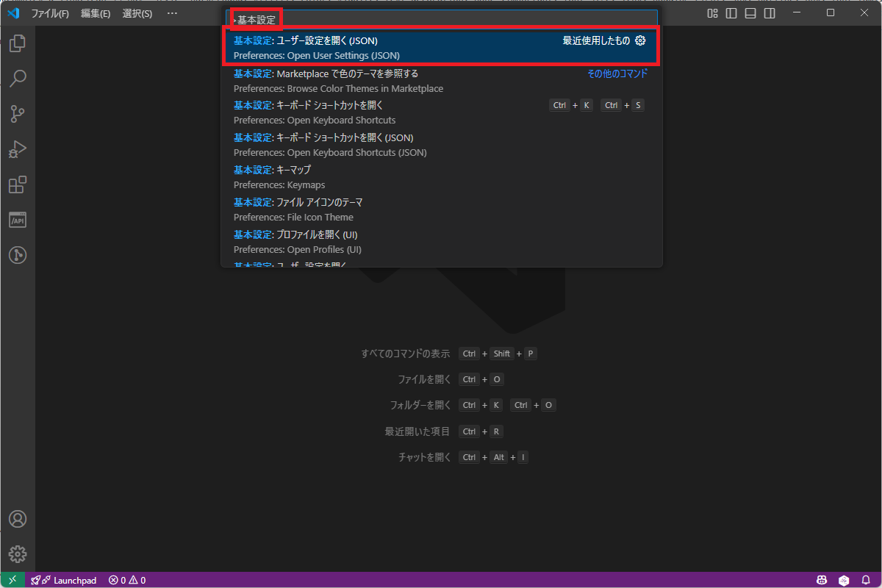
Task: Open the Explorer view in the activity bar
Action: point(17,43)
